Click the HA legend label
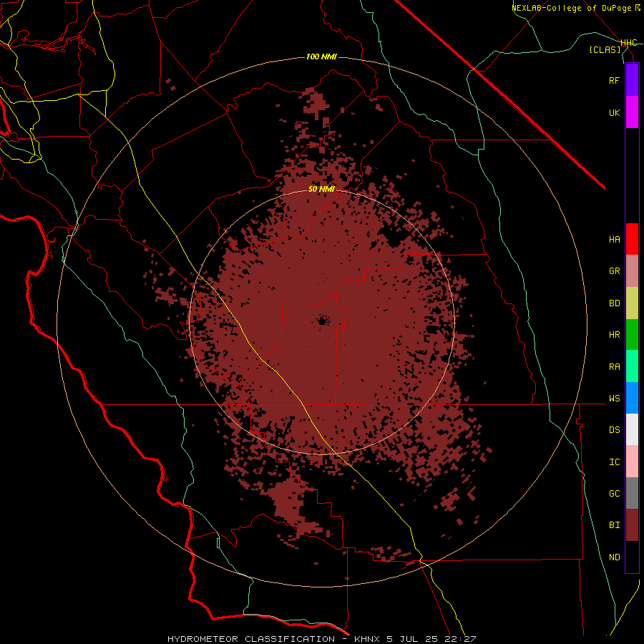 [x=615, y=240]
